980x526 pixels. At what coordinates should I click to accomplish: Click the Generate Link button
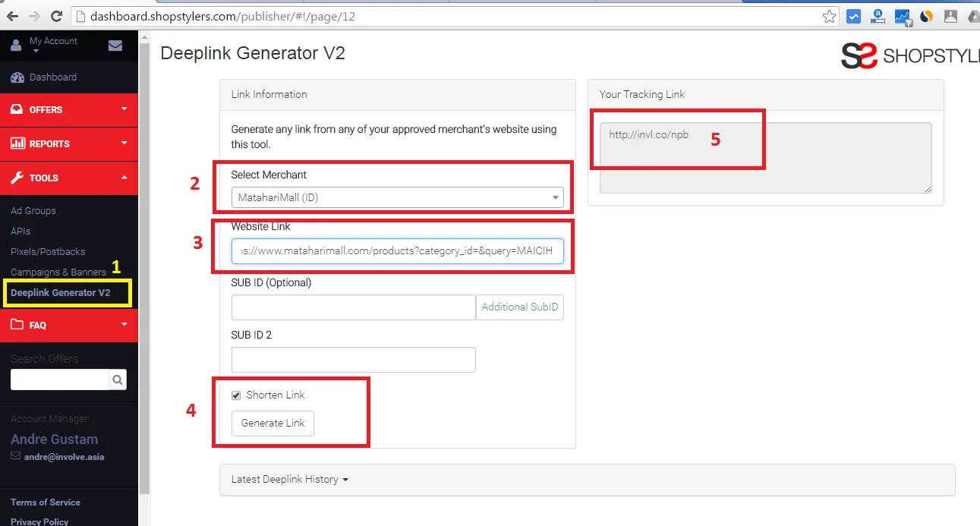(x=273, y=423)
